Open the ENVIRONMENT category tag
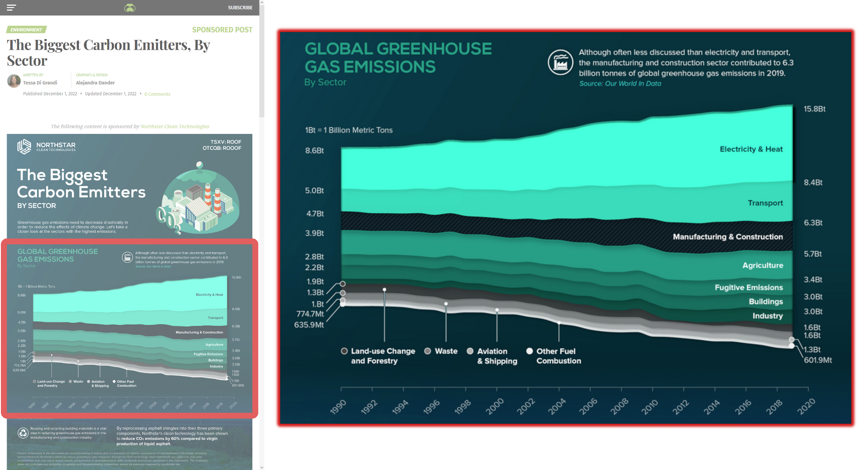868x470 pixels. [x=26, y=30]
